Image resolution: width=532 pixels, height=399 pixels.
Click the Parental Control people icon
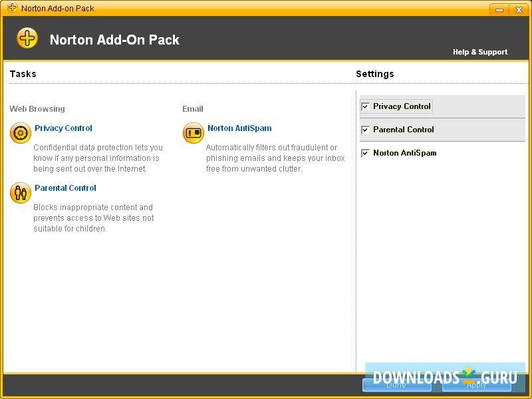pos(21,192)
